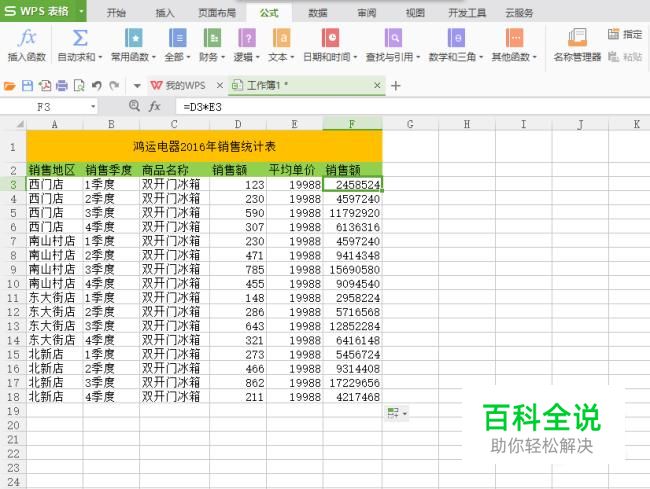
Task: Open the Name Manager icon
Action: click(x=577, y=37)
